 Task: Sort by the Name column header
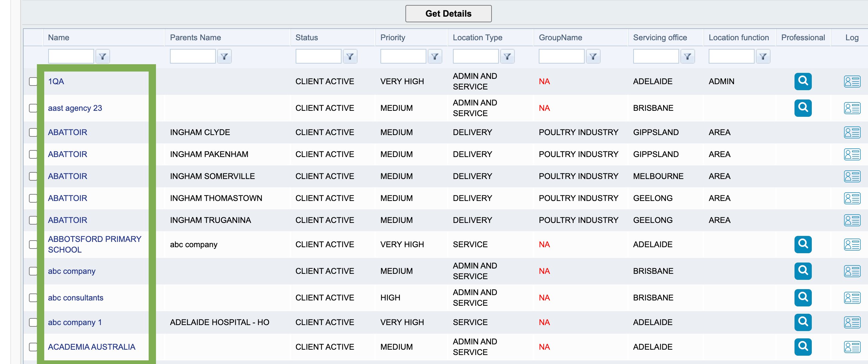tap(59, 37)
